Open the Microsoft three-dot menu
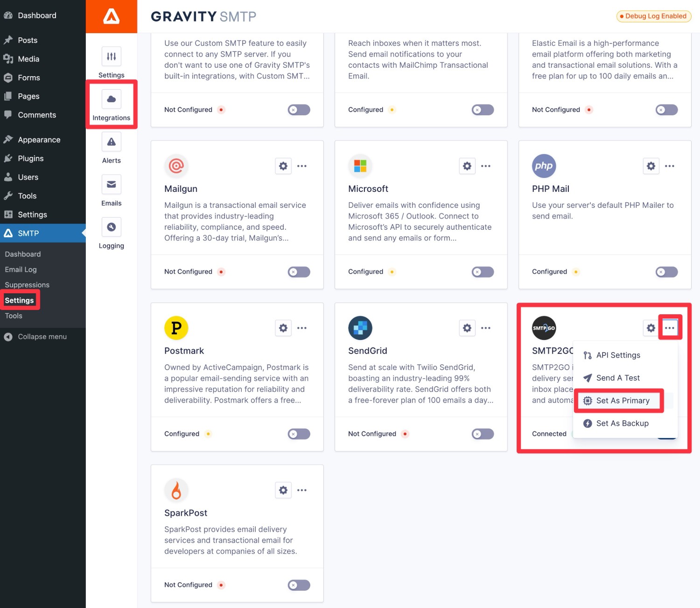The width and height of the screenshot is (700, 608). click(x=486, y=166)
